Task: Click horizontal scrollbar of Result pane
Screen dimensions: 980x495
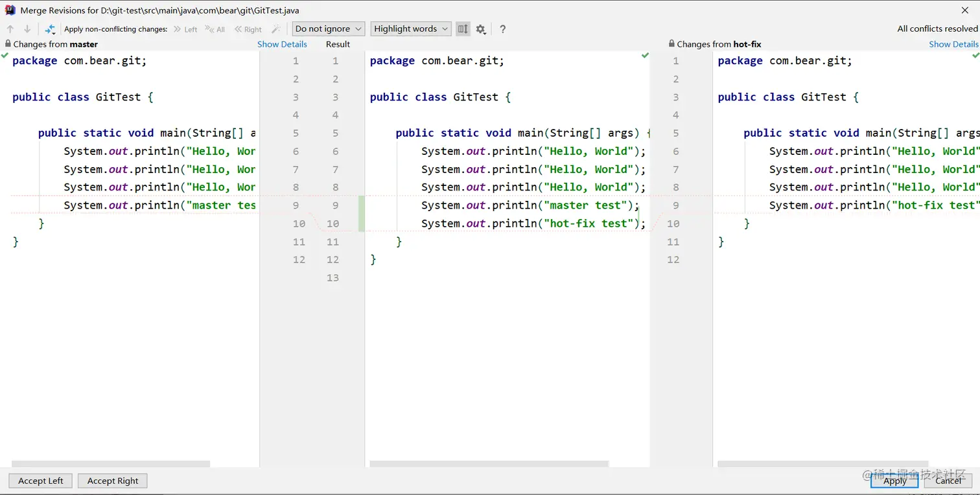Action: (x=489, y=464)
